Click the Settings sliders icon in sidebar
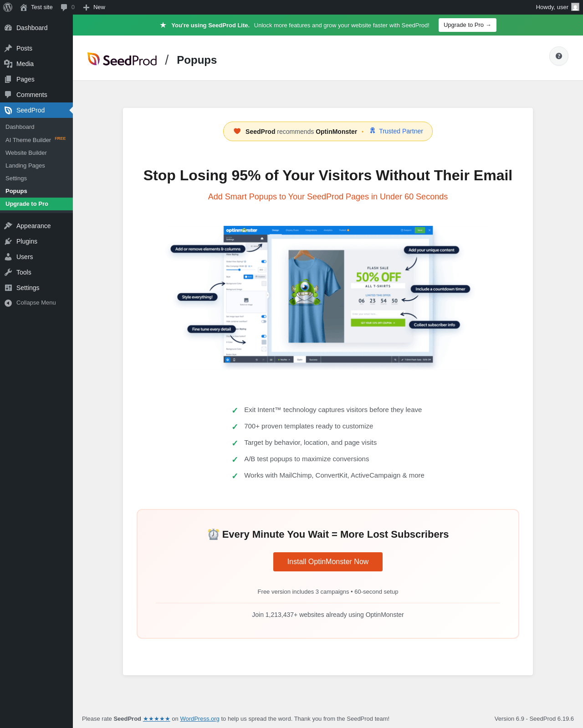 (8, 288)
